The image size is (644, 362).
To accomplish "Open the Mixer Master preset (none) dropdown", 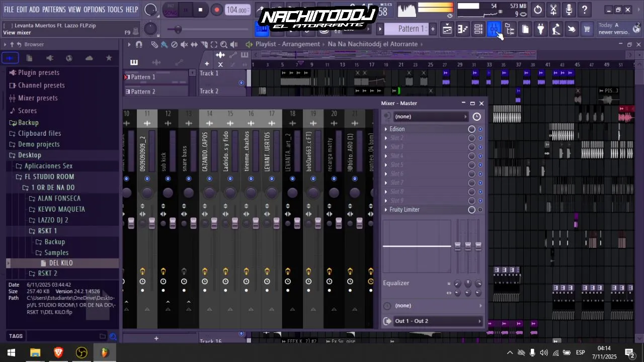I will [430, 117].
